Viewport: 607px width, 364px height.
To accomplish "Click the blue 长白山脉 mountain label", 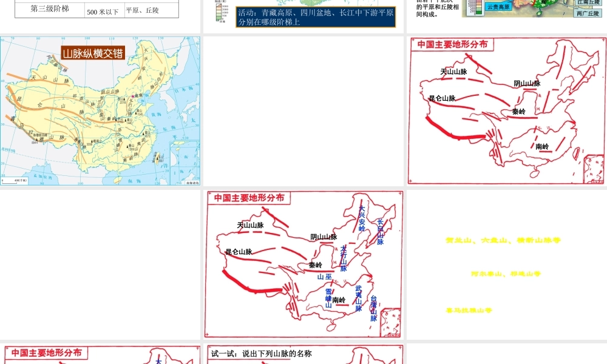I will click(380, 232).
